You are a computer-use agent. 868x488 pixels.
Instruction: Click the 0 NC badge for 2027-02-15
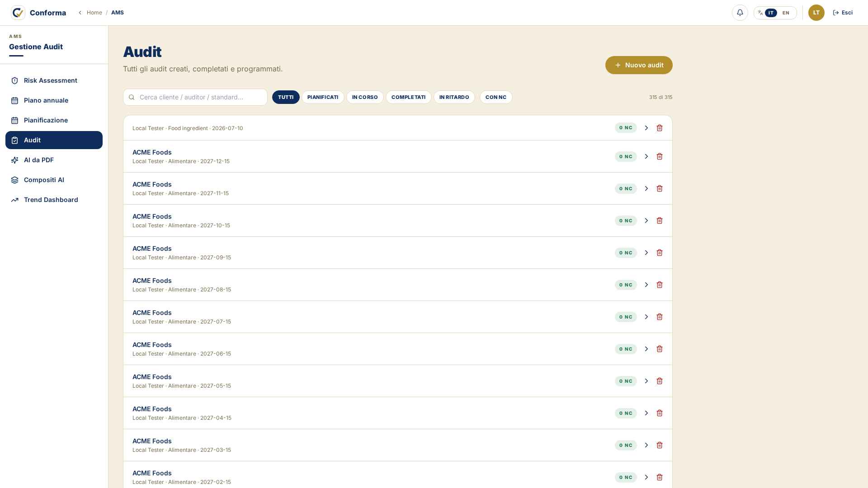point(626,477)
